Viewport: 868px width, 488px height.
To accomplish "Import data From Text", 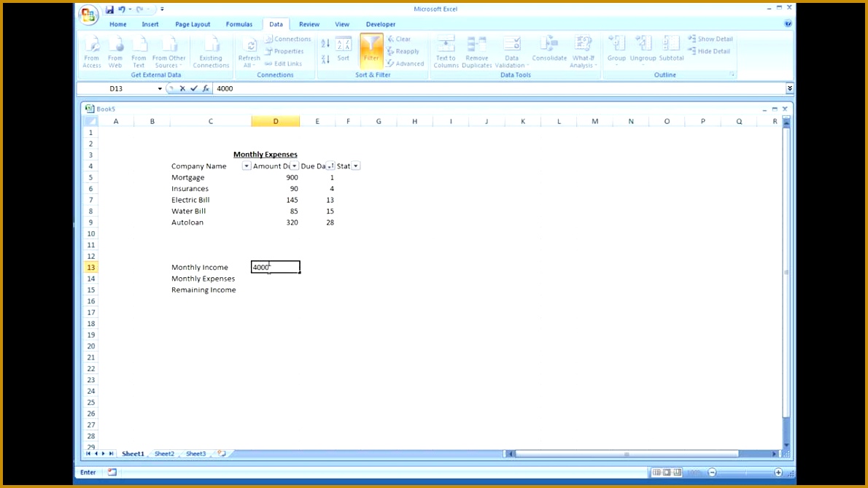I will tap(139, 52).
